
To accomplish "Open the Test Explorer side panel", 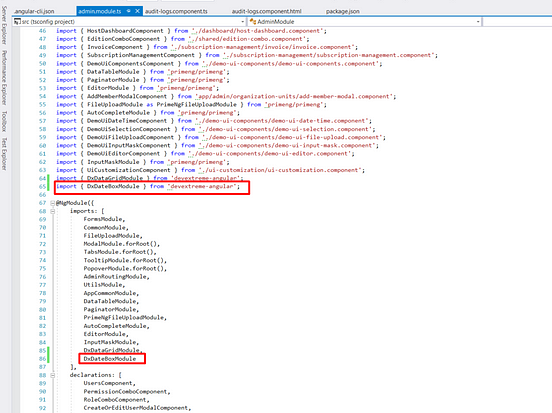I will click(4, 154).
